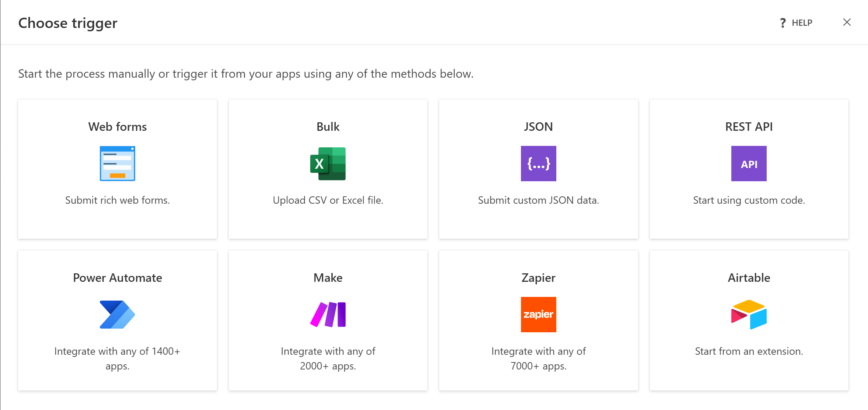Click the question mark help icon
868x410 pixels.
(783, 23)
